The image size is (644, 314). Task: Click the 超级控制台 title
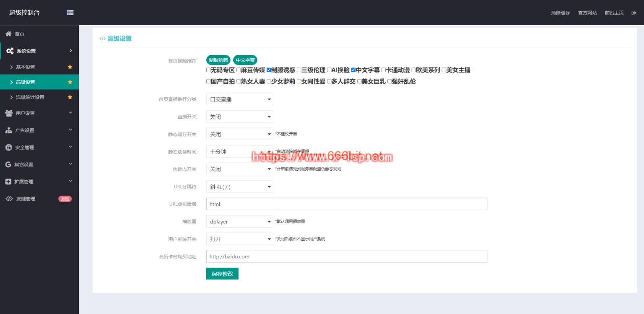tap(24, 13)
